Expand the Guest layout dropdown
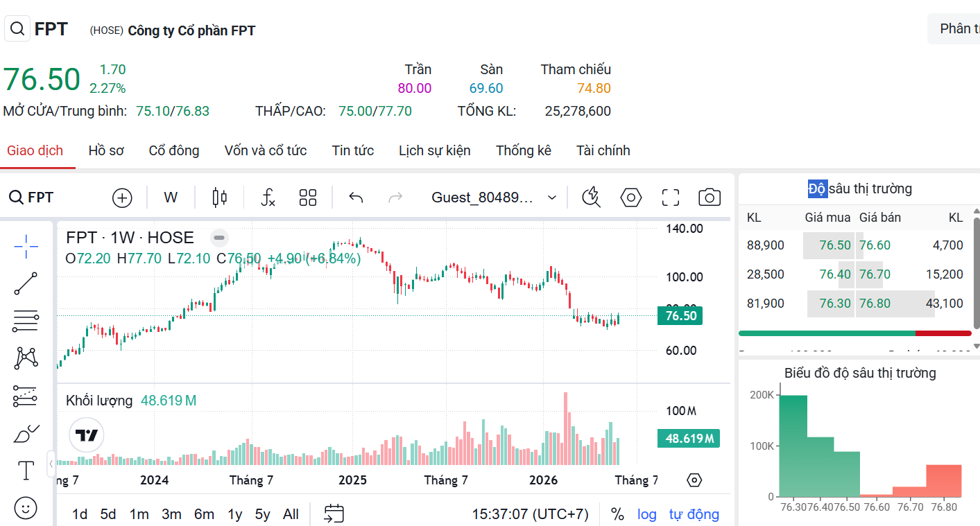980x526 pixels. point(495,198)
